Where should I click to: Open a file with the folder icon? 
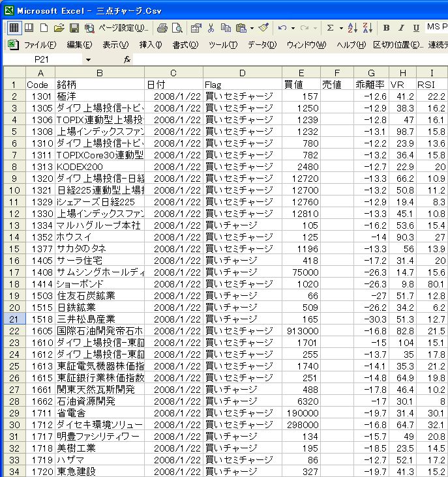[x=59, y=28]
